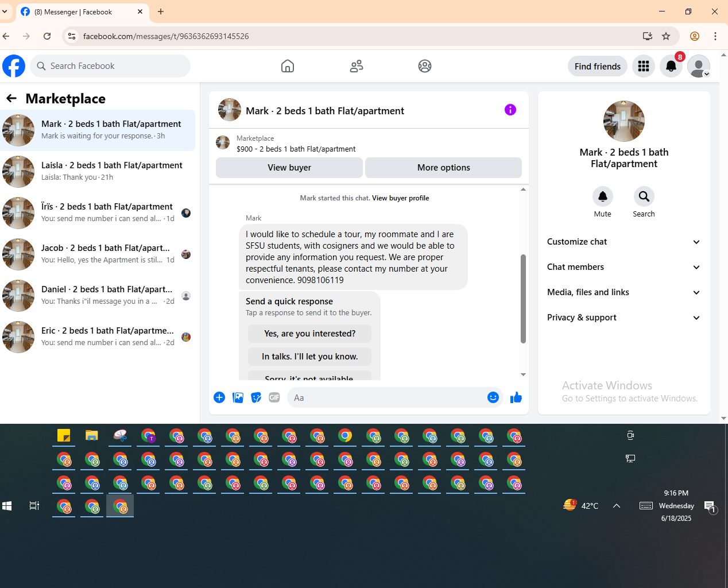The width and height of the screenshot is (728, 588).
Task: Open a new browser tab
Action: [x=161, y=11]
